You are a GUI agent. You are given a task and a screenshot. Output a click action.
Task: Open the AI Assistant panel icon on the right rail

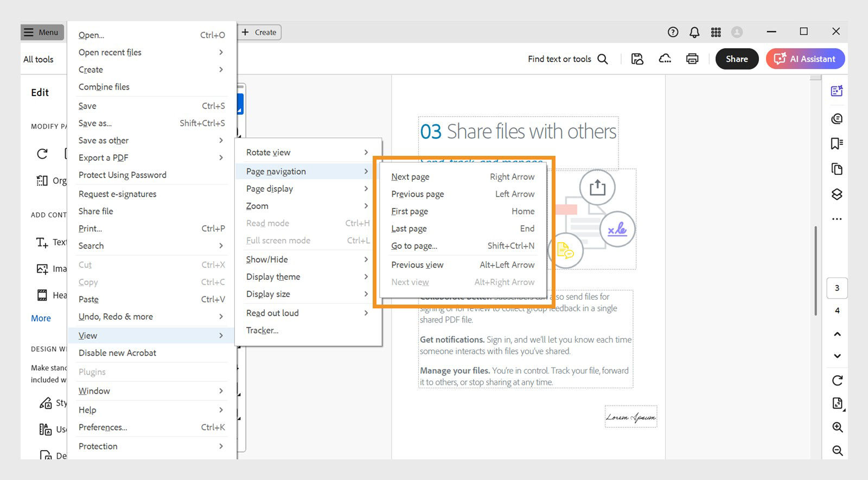[x=837, y=91]
